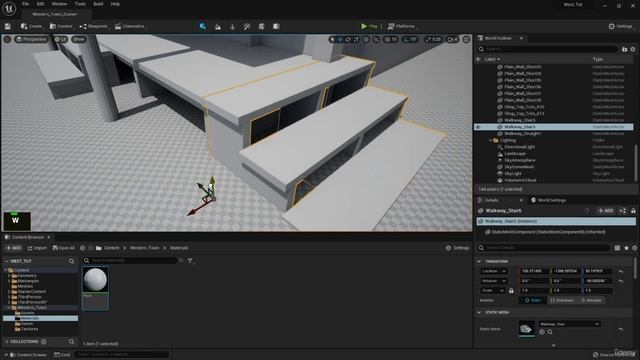
Task: Choose the viewport translate tool
Action: pyautogui.click(x=340, y=39)
